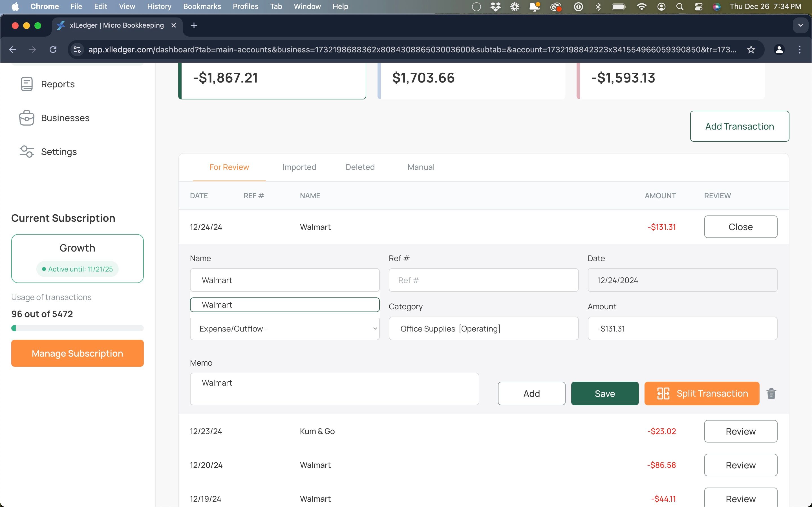Image resolution: width=812 pixels, height=507 pixels.
Task: Open the Category field showing Office Supplies
Action: [x=484, y=329]
